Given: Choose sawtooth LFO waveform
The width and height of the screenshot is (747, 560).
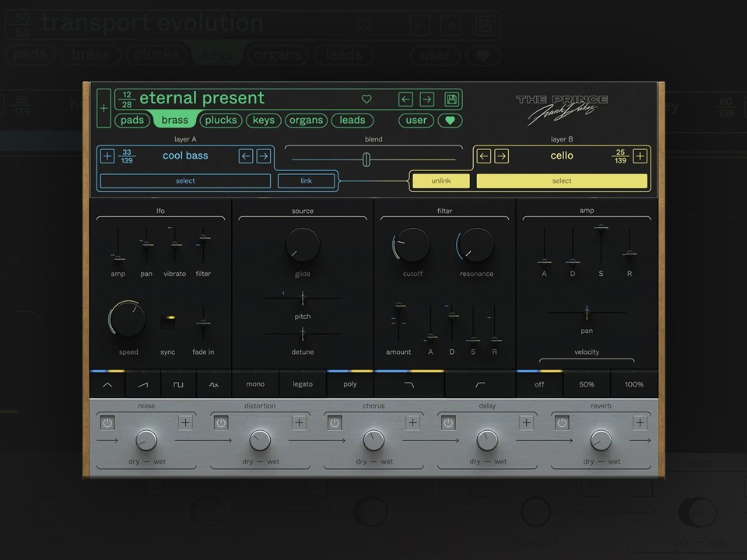Looking at the screenshot, I should coord(142,384).
